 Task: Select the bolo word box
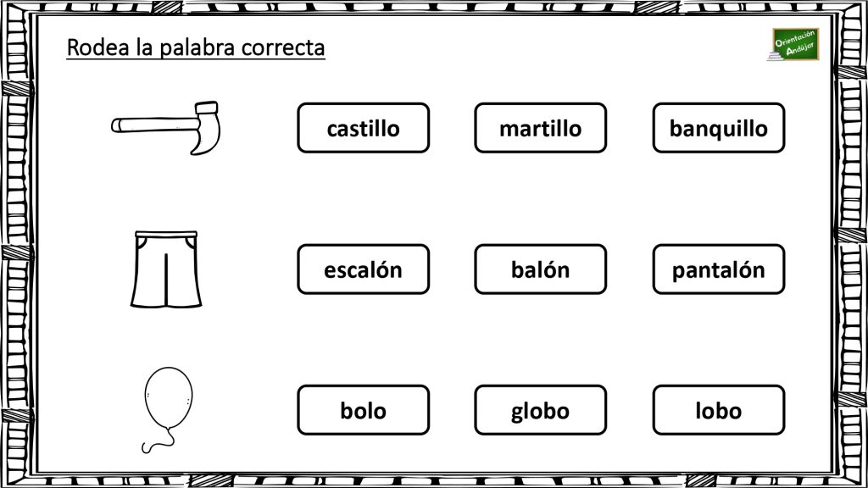tap(363, 410)
